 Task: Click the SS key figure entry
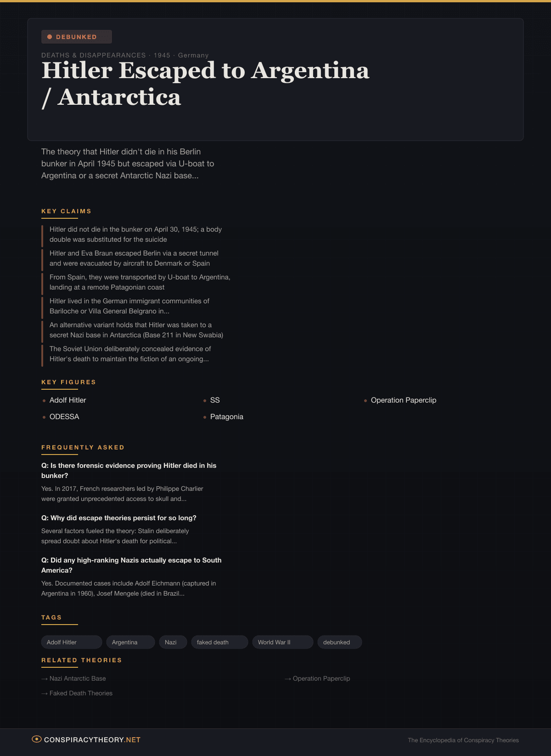tap(215, 400)
